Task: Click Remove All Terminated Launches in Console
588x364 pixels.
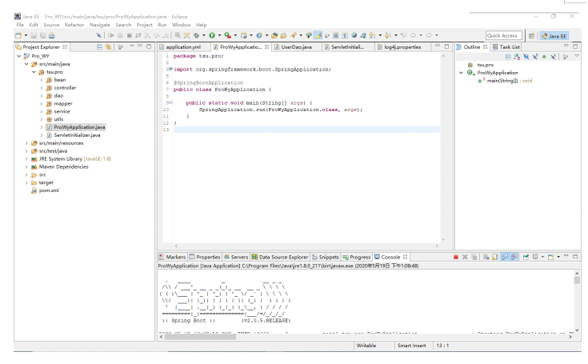Action: [474, 257]
